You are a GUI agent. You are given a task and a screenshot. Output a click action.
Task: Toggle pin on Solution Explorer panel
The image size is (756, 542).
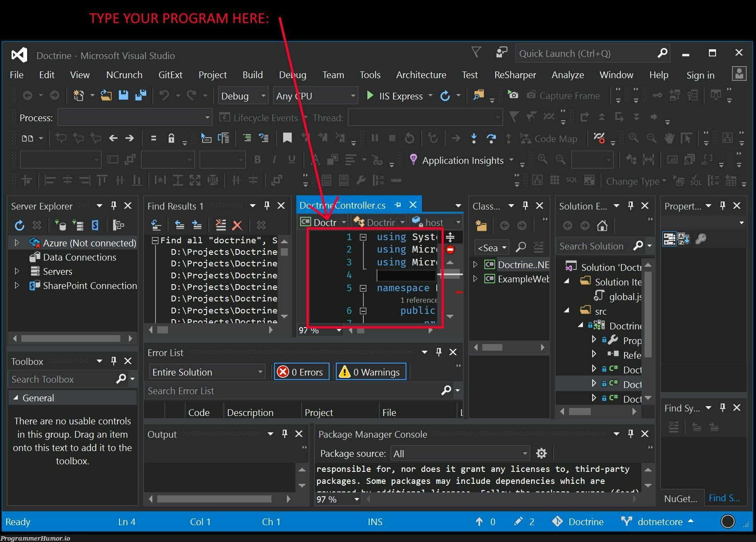point(631,206)
